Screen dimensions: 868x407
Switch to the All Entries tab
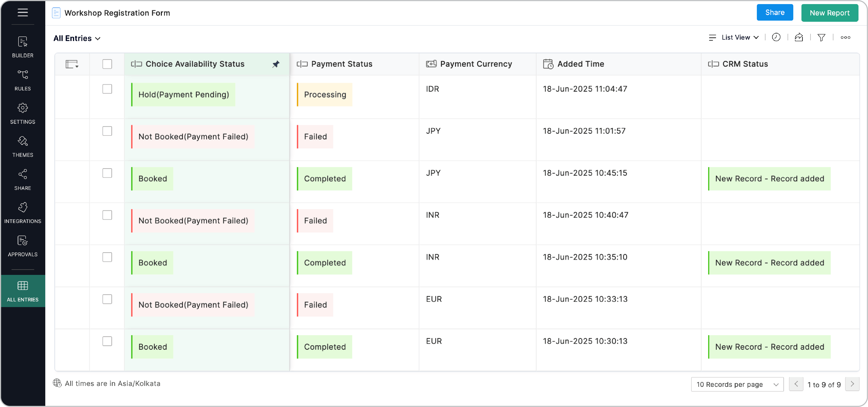pos(23,291)
